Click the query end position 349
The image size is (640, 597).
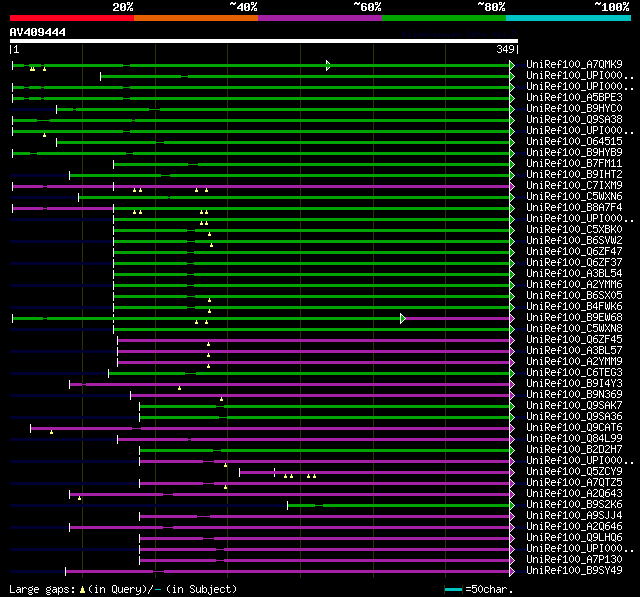[505, 49]
